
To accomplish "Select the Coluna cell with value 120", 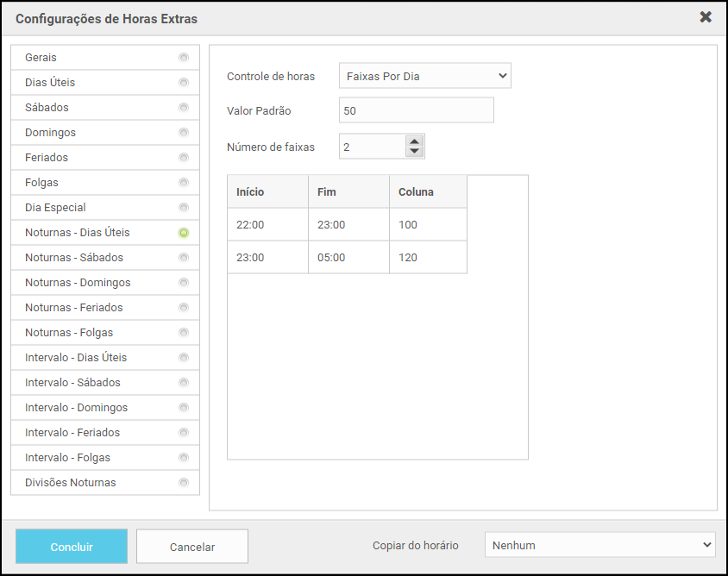I will pyautogui.click(x=427, y=257).
